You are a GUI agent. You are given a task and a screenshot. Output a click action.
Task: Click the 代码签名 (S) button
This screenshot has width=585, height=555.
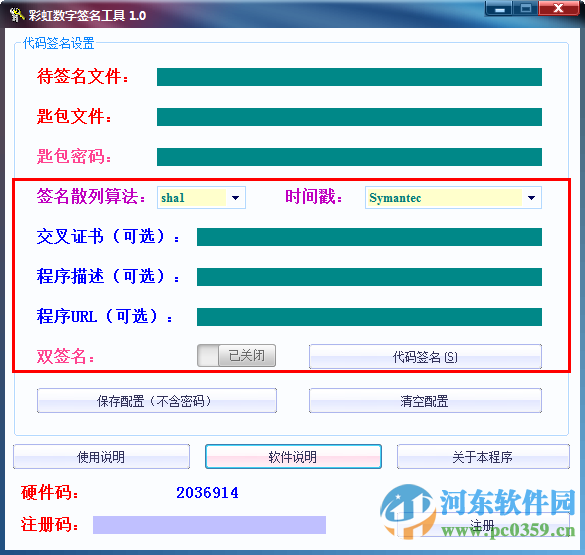tap(425, 357)
